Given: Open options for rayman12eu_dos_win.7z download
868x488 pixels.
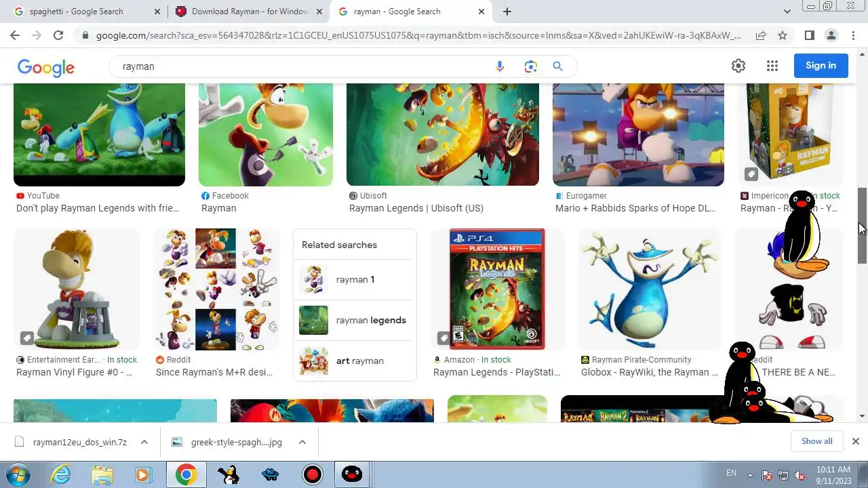Looking at the screenshot, I should 144,442.
